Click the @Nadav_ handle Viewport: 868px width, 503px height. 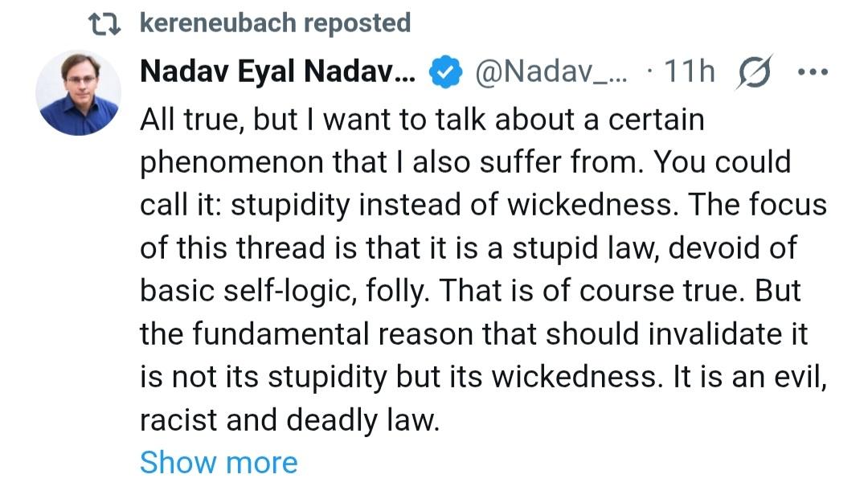click(555, 73)
